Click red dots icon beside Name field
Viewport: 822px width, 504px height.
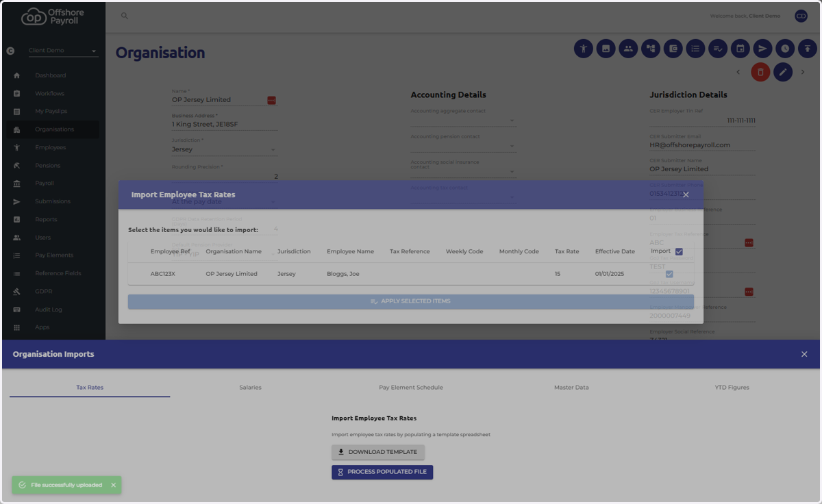click(x=271, y=100)
